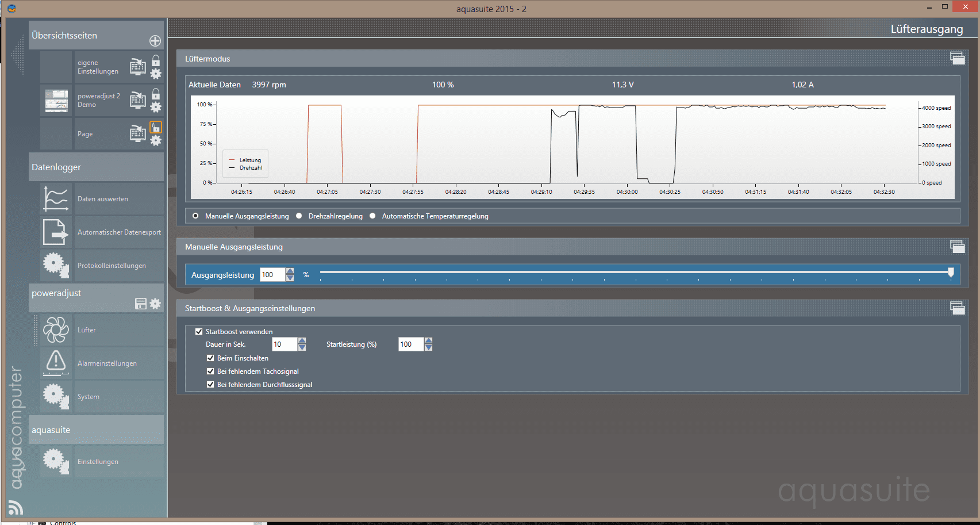
Task: Click the device save icon in poweradjust header
Action: tap(141, 304)
